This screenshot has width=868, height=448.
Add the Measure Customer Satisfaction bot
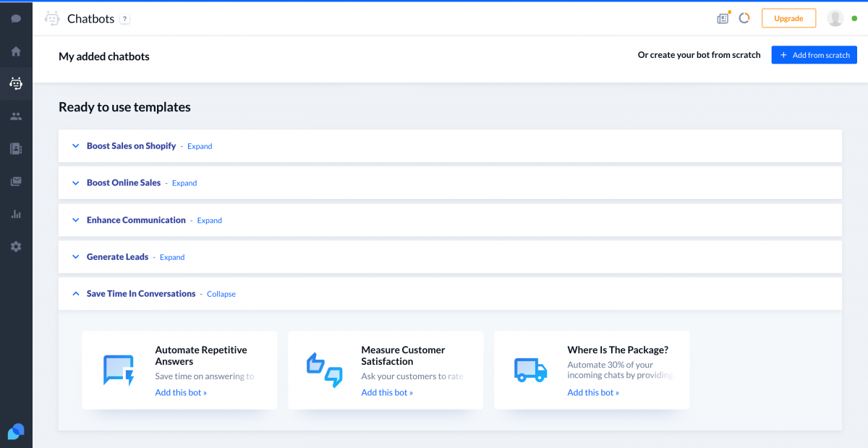pyautogui.click(x=387, y=392)
